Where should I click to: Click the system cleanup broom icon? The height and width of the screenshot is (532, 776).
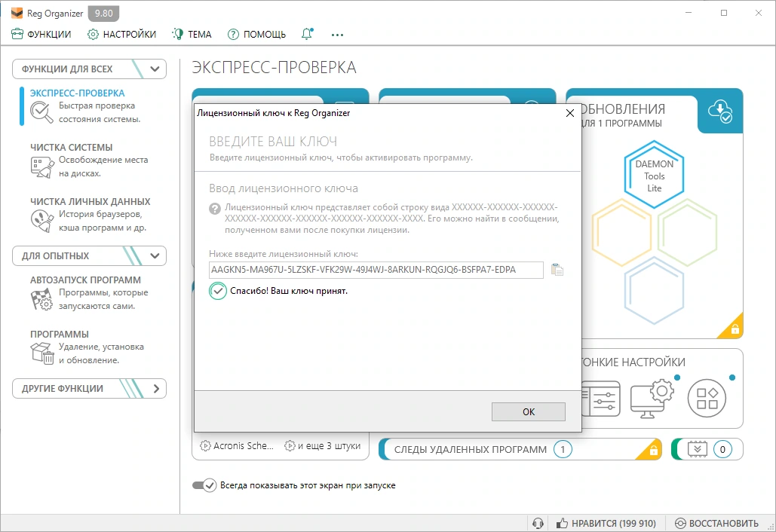coord(42,167)
